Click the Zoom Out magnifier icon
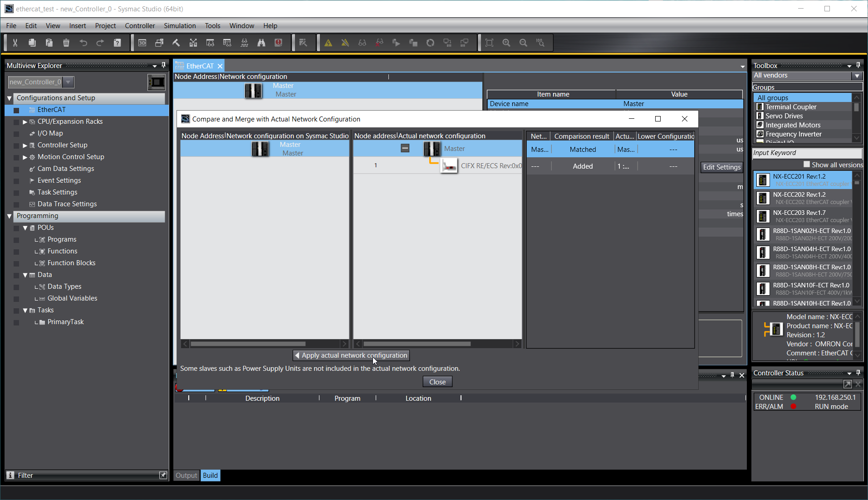This screenshot has height=500, width=868. (523, 43)
